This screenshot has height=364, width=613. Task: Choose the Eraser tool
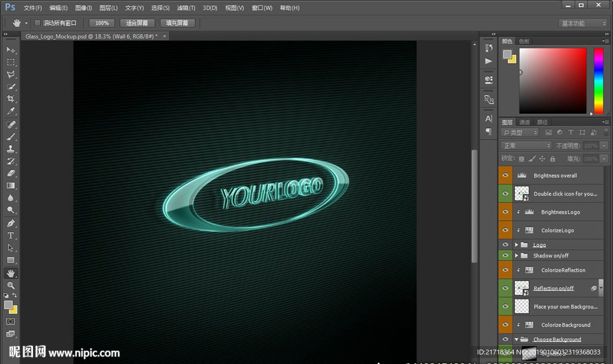tap(11, 173)
